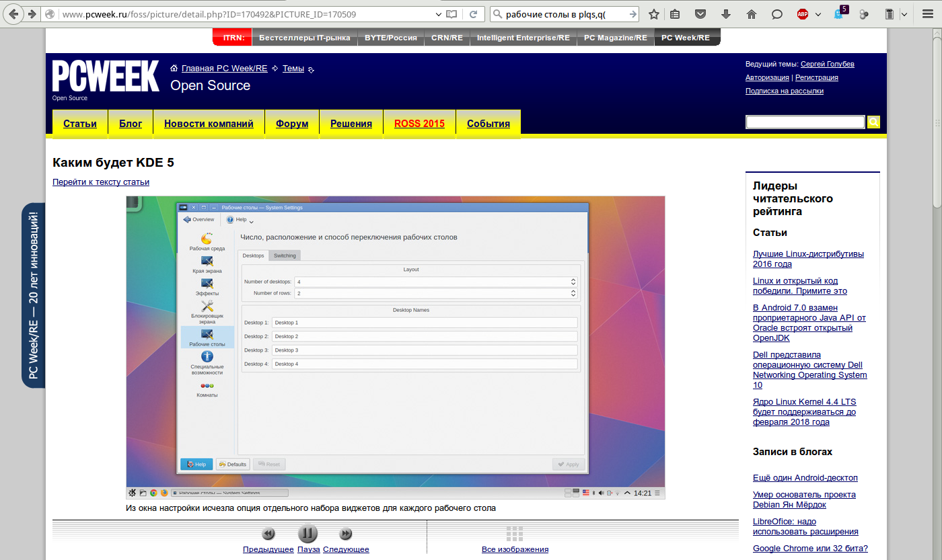Image resolution: width=942 pixels, height=560 pixels.
Task: Bookmark this page with the star
Action: [653, 14]
